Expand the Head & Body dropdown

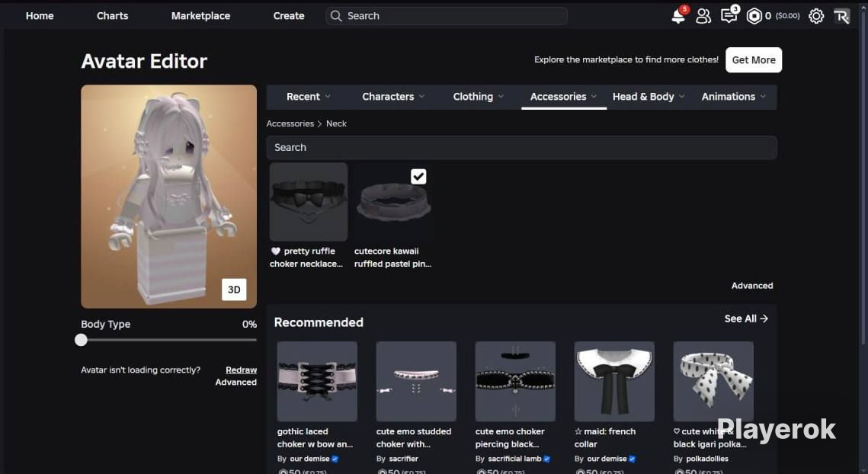(x=649, y=96)
